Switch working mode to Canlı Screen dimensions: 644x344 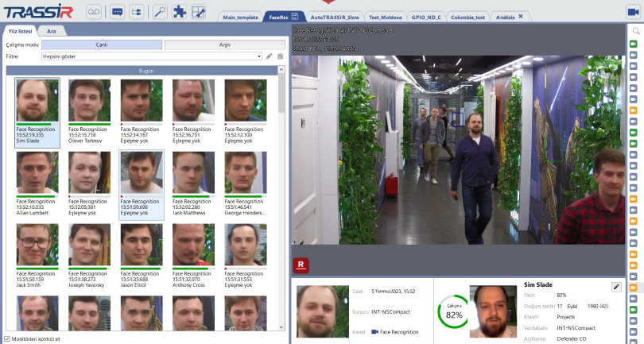[102, 44]
